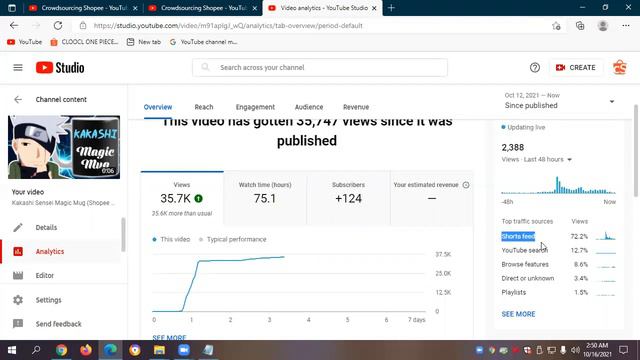This screenshot has width=640, height=360.
Task: Click the CREATE button
Action: [576, 68]
